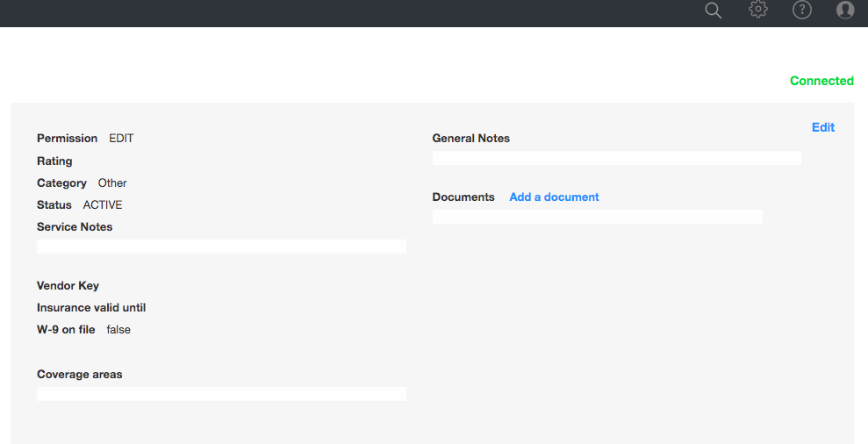Click the help question mark icon
Image resolution: width=868 pixels, height=444 pixels.
(802, 10)
